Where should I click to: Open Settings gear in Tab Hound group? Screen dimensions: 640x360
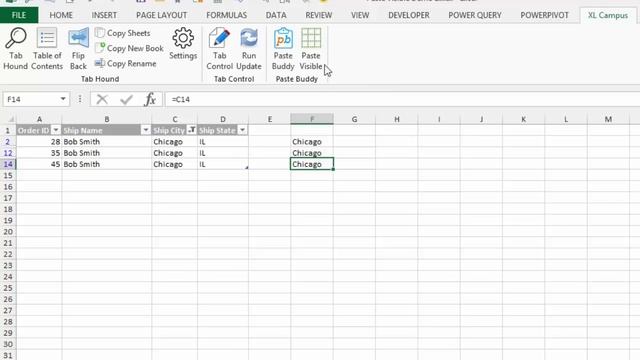183,44
